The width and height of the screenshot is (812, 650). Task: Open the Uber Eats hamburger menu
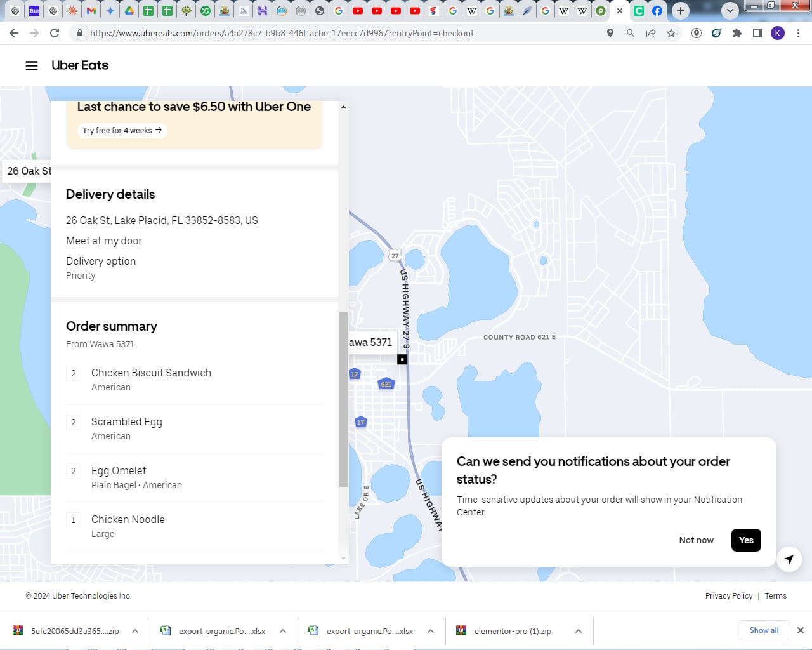pyautogui.click(x=32, y=65)
